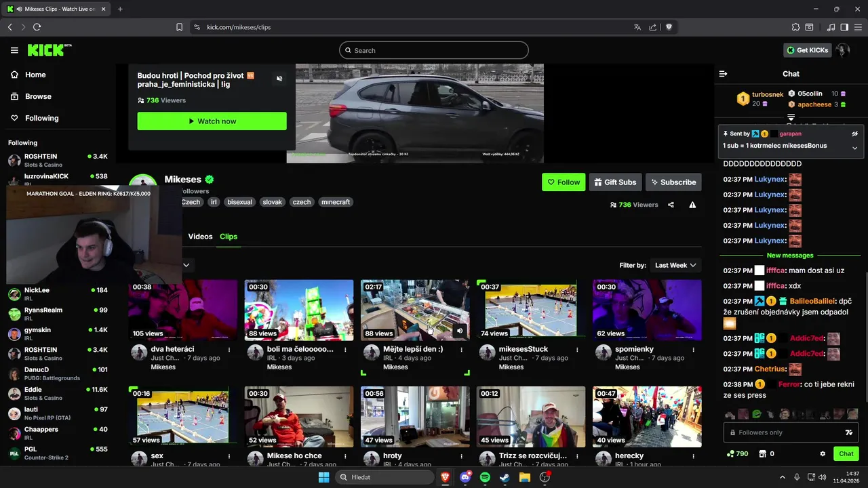Click the KICK logo

(49, 50)
